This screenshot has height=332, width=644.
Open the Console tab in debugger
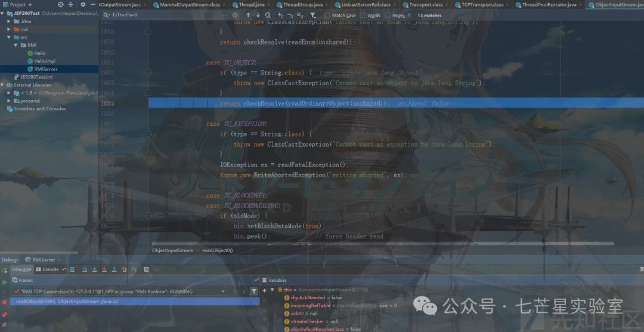pyautogui.click(x=51, y=269)
